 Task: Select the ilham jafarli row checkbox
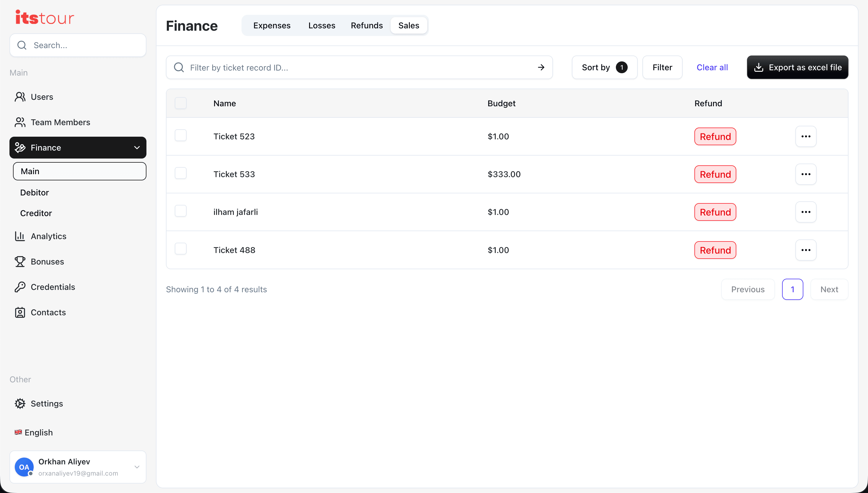coord(180,211)
